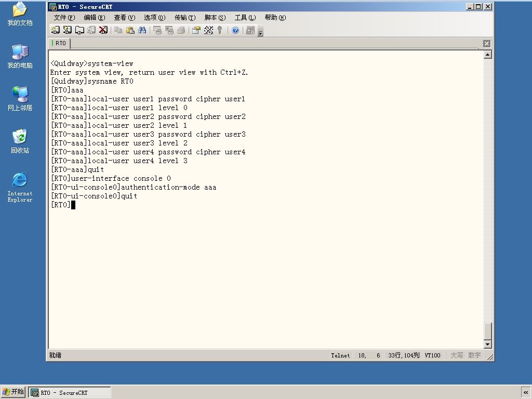Screen dimensions: 532x399
Task: Open the 编辑(E) menu
Action: (95, 18)
